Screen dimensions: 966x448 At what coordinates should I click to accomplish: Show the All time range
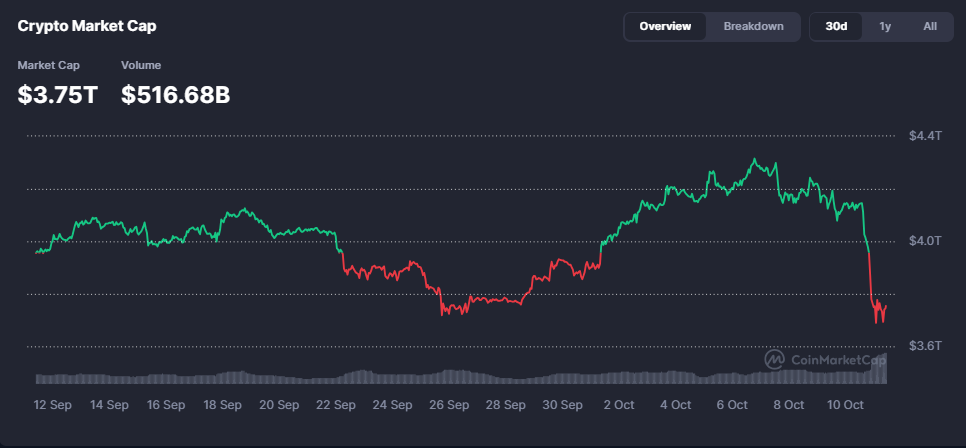point(930,26)
